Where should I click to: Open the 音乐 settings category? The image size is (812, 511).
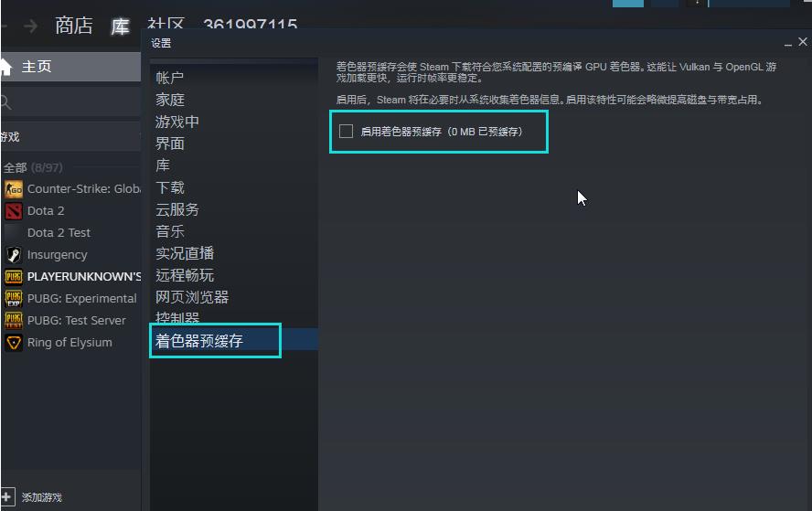point(170,231)
